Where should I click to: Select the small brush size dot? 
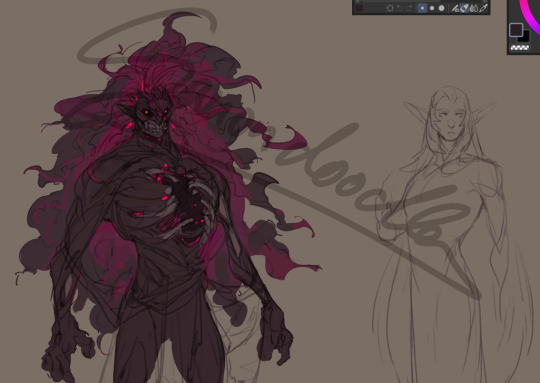[x=423, y=8]
